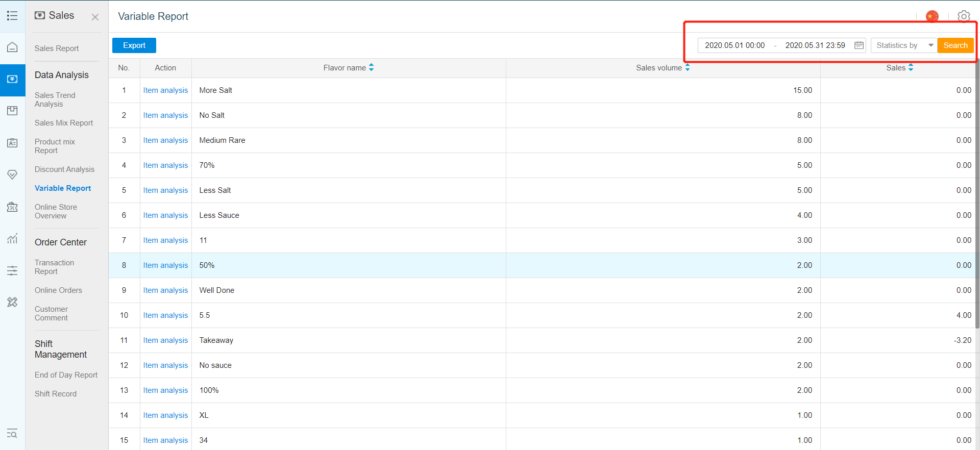Open the coupon ticket icon in sidebar
980x450 pixels.
tap(12, 207)
